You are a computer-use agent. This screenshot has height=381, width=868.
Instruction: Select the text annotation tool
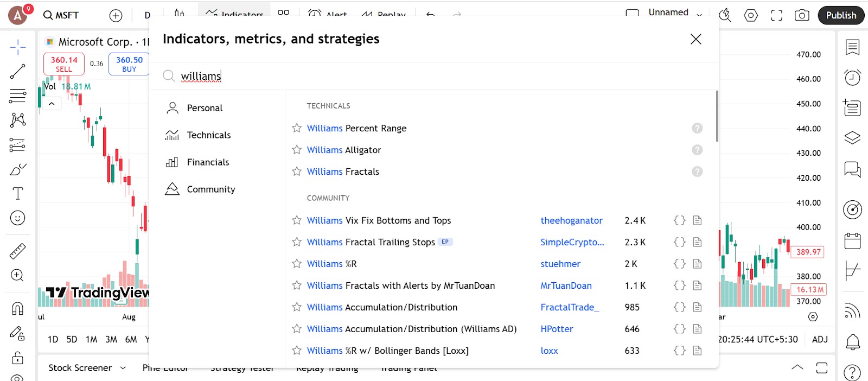tap(17, 193)
